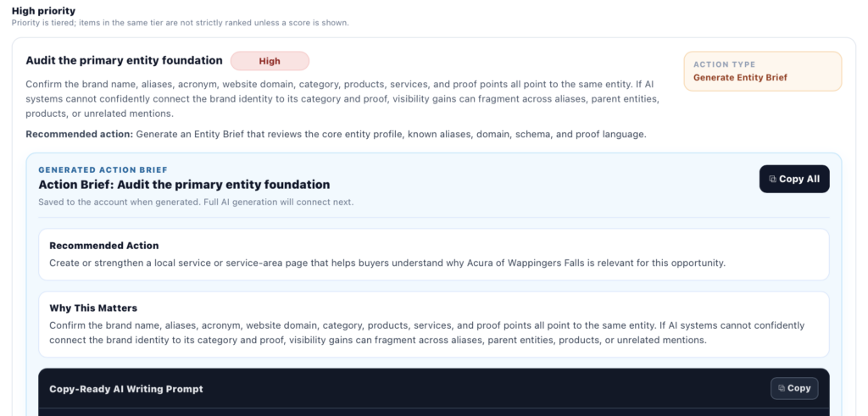Click the 'Why This Matters' card heading

click(93, 308)
